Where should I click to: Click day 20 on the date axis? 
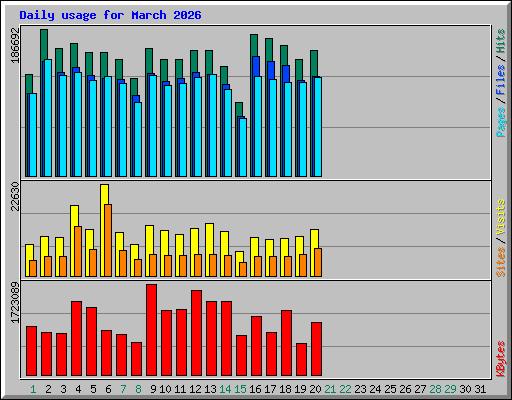click(x=315, y=389)
